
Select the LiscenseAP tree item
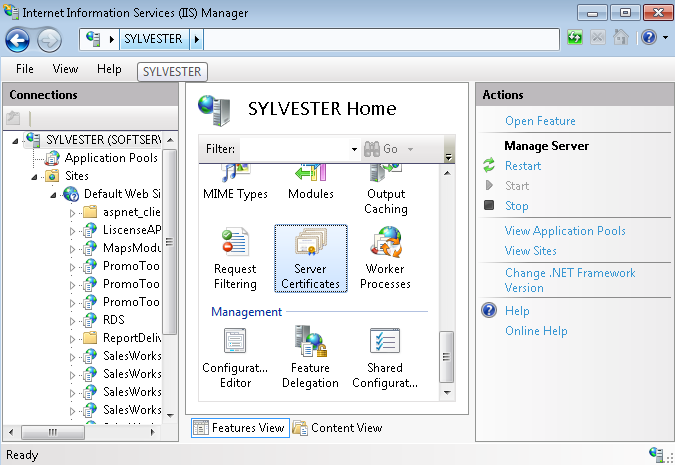(132, 230)
